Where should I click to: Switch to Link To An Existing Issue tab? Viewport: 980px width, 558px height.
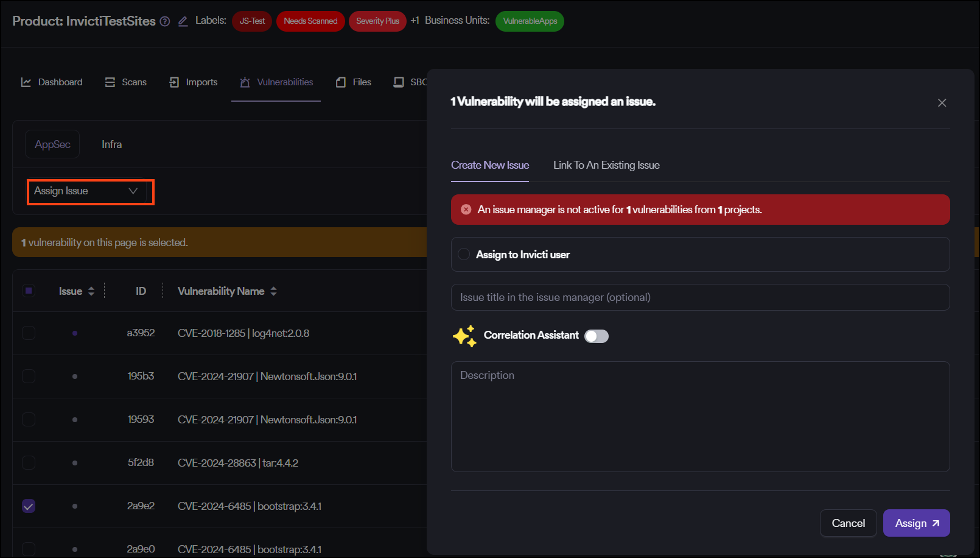pos(606,165)
